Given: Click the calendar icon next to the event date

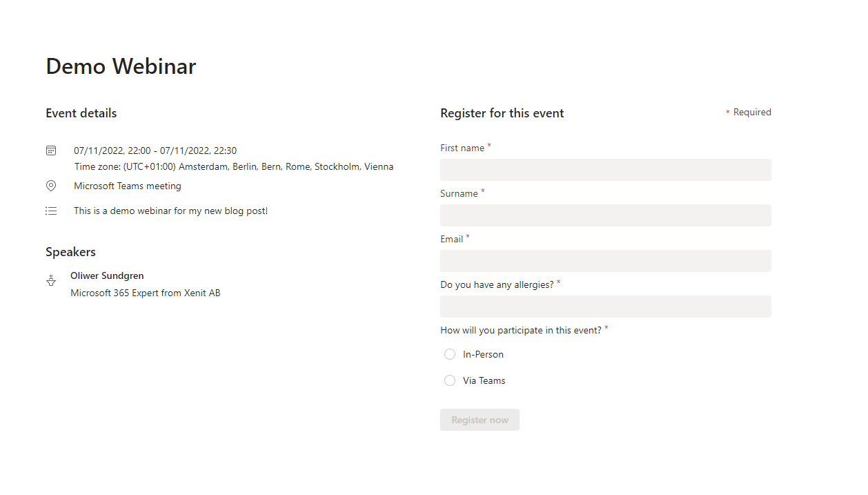Looking at the screenshot, I should [51, 150].
